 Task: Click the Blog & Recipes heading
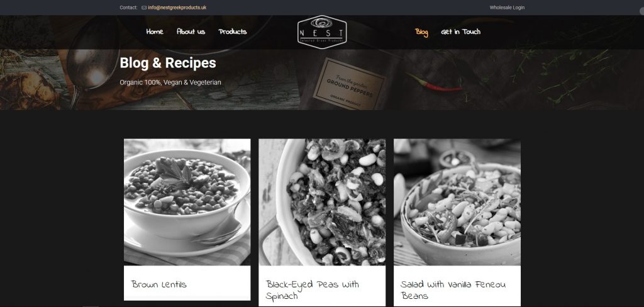point(167,63)
